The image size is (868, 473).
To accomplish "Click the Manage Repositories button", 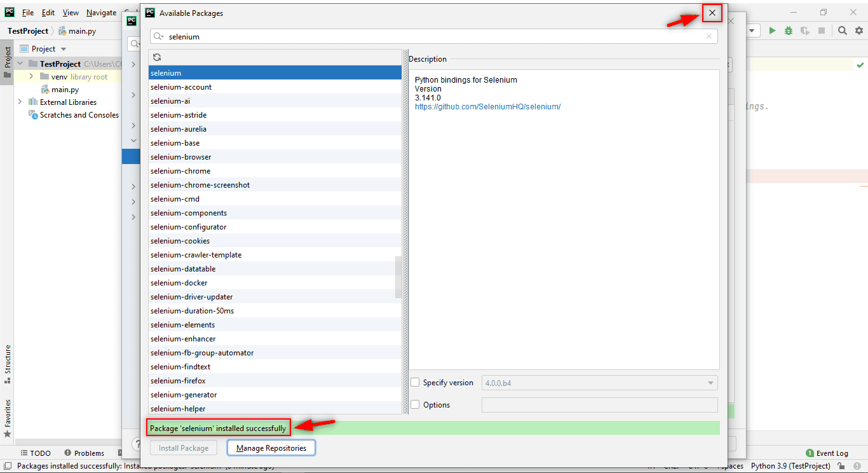I will pyautogui.click(x=271, y=448).
